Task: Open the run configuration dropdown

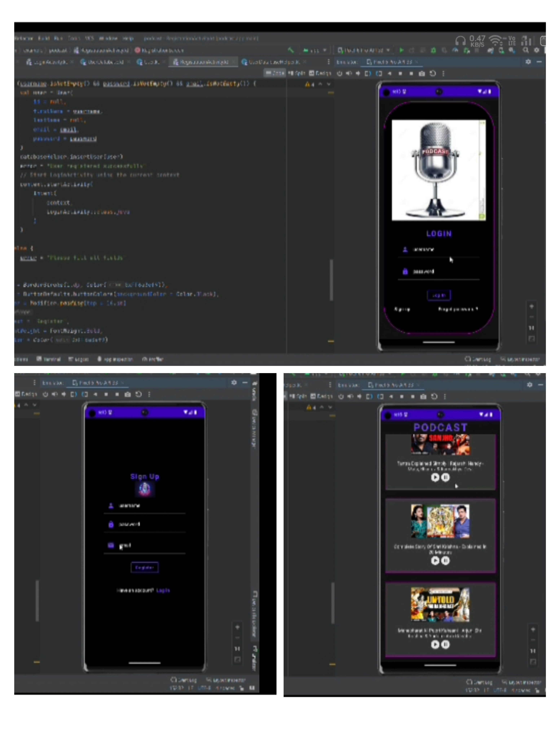Action: 315,51
